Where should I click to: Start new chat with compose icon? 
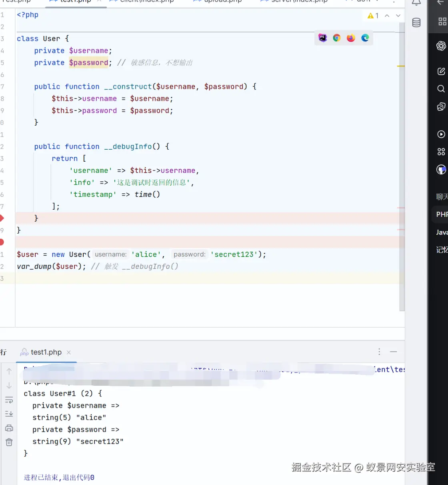[441, 72]
